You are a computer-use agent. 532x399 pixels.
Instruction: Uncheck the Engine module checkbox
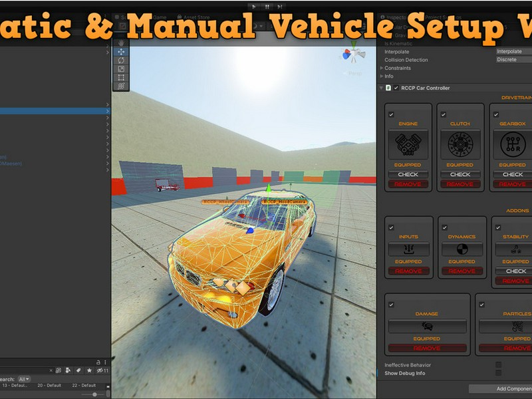391,114
